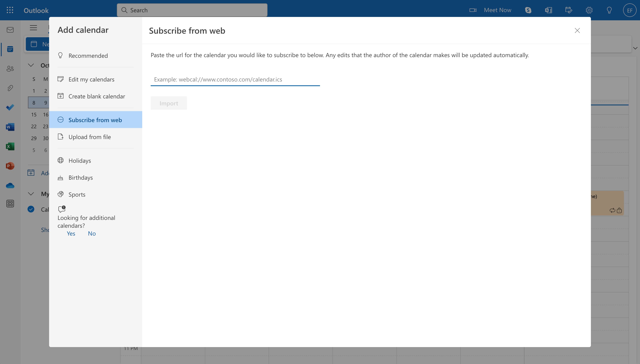Click the Birthdays calendar icon
This screenshot has height=364, width=640.
[61, 177]
